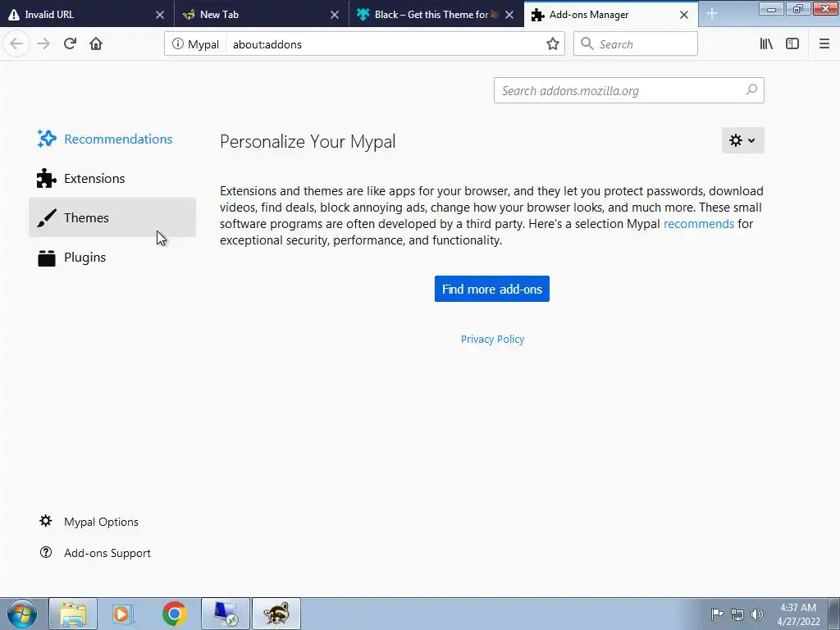Open the Library menu
The height and width of the screenshot is (630, 840).
(x=766, y=44)
